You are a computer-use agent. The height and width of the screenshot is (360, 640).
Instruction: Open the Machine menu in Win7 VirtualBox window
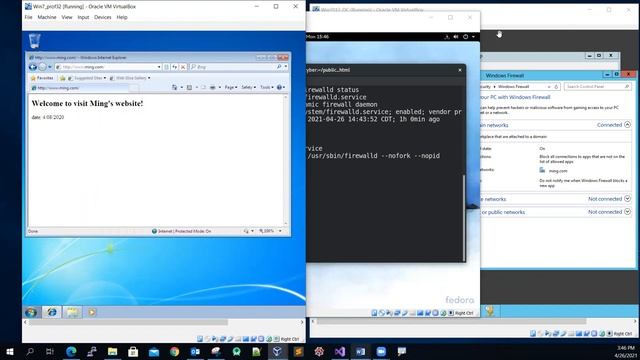click(47, 17)
